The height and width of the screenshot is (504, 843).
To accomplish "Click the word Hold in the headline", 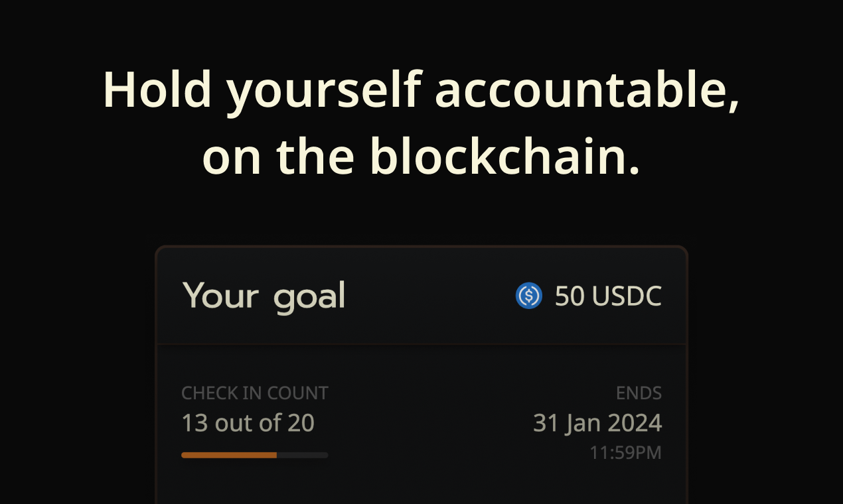I will [157, 91].
